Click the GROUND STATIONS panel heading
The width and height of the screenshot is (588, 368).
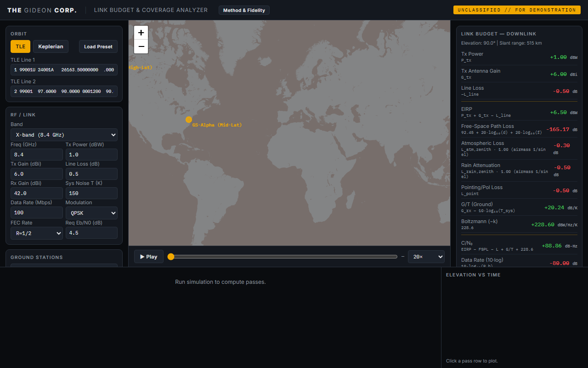pyautogui.click(x=37, y=257)
